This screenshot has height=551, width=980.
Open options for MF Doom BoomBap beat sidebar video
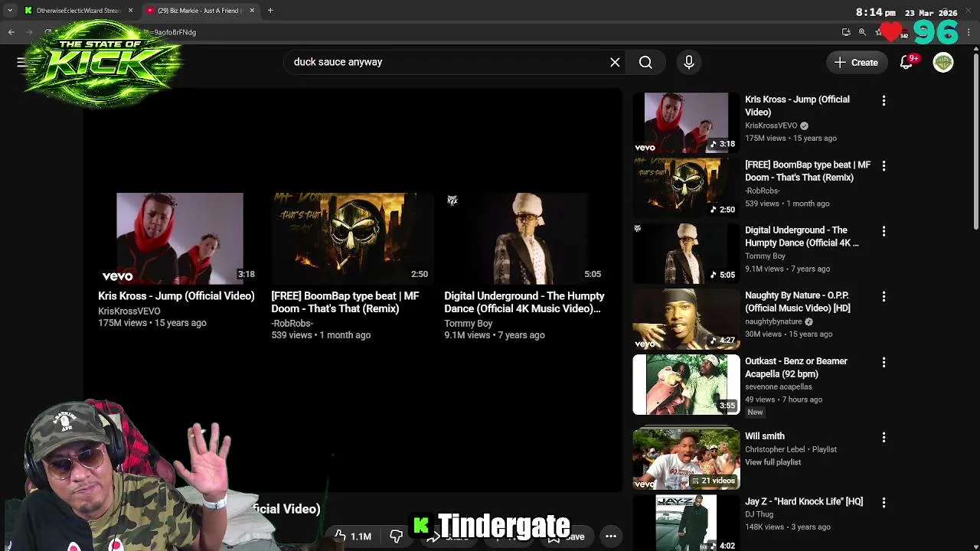point(884,165)
